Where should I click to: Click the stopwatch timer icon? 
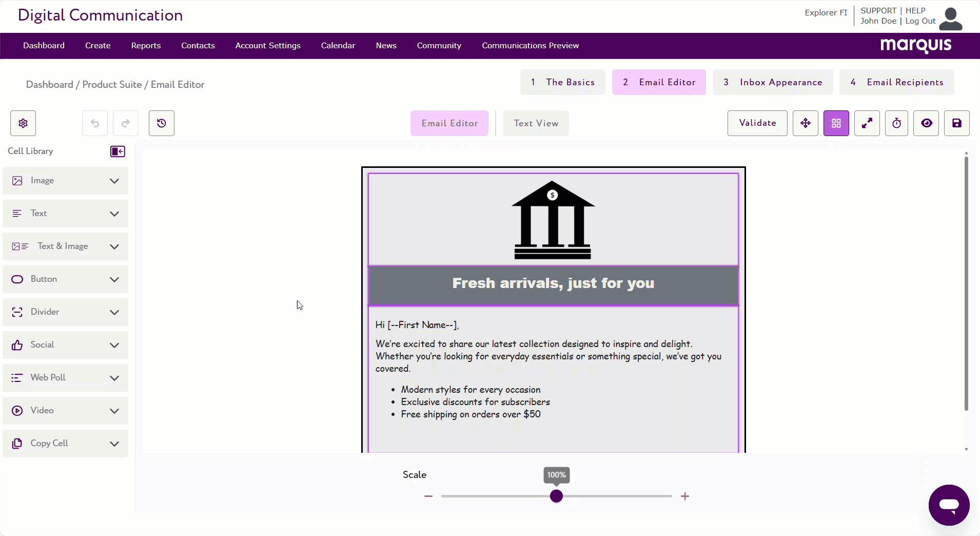point(896,123)
